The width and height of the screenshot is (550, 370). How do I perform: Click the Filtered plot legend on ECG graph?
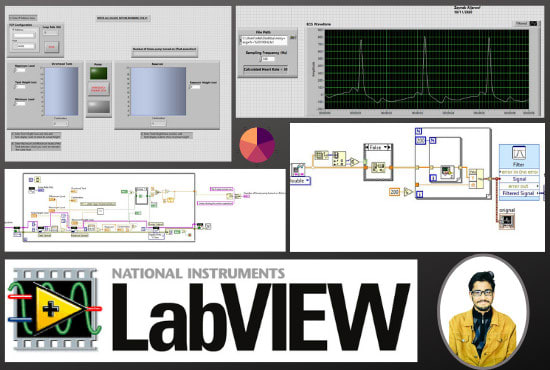[526, 23]
